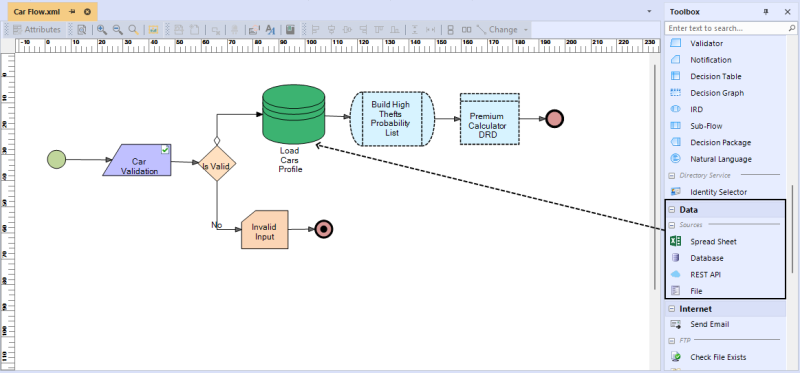Select Decision Table in the Toolbox
This screenshot has width=800, height=373.
(x=716, y=77)
